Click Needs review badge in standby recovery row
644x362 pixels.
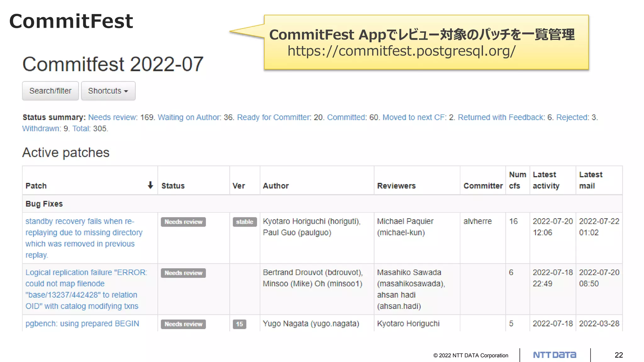tap(183, 222)
